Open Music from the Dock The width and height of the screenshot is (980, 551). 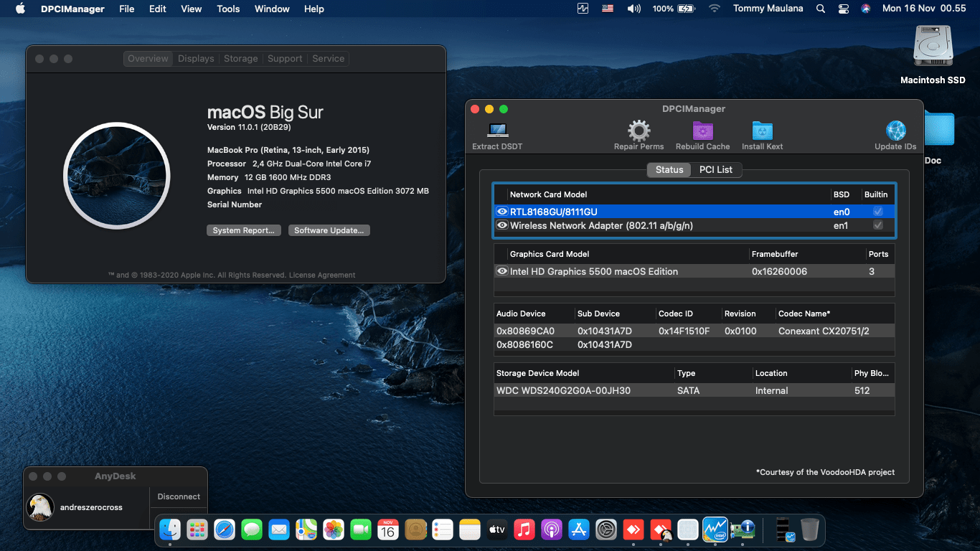(x=524, y=529)
